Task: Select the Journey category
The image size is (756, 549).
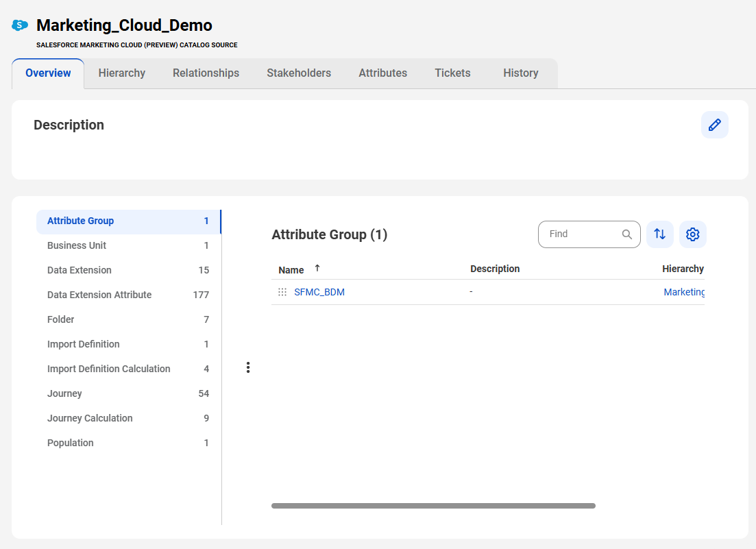Action: click(128, 393)
